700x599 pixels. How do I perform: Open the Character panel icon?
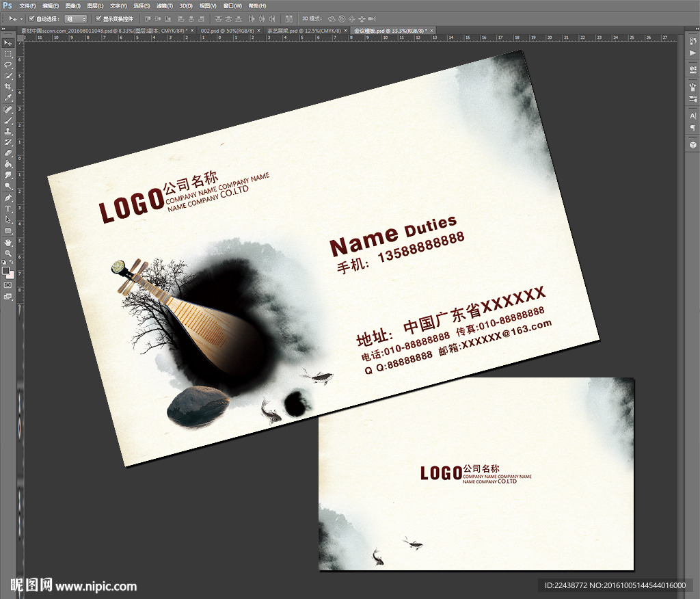[693, 116]
